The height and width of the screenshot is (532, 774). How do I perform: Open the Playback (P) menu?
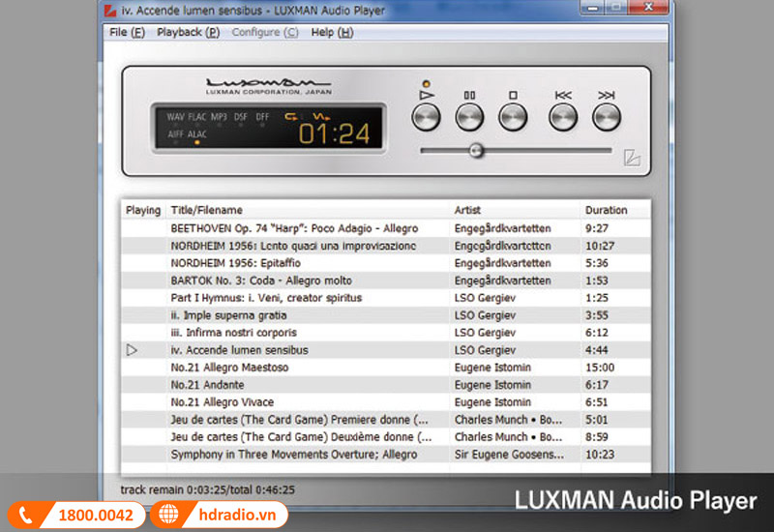click(188, 32)
